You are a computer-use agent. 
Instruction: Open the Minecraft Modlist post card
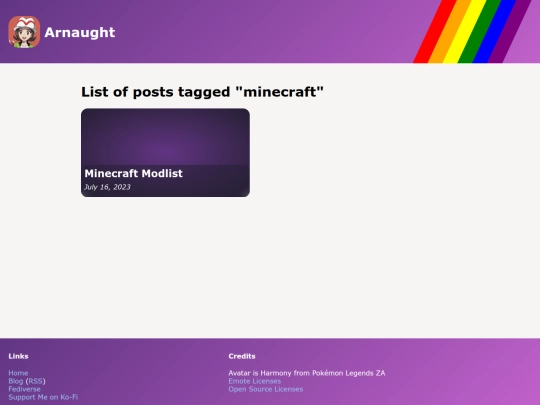[165, 153]
